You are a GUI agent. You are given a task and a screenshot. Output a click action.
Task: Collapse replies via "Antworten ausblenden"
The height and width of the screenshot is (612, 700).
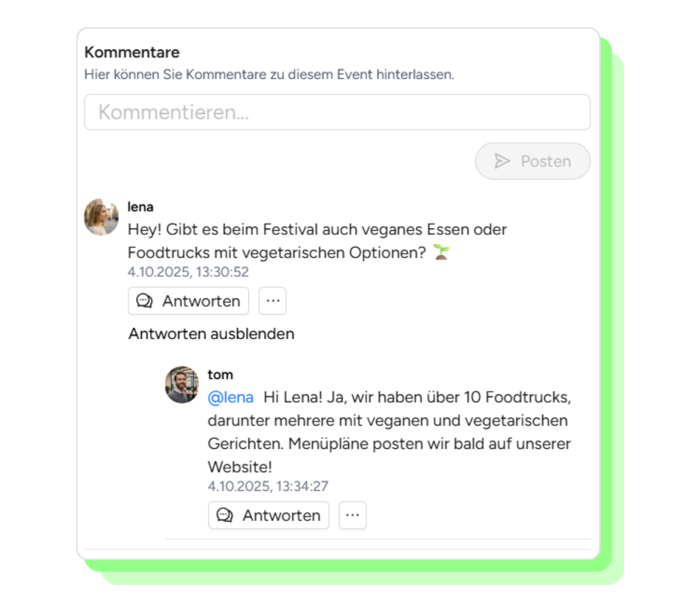point(211,334)
